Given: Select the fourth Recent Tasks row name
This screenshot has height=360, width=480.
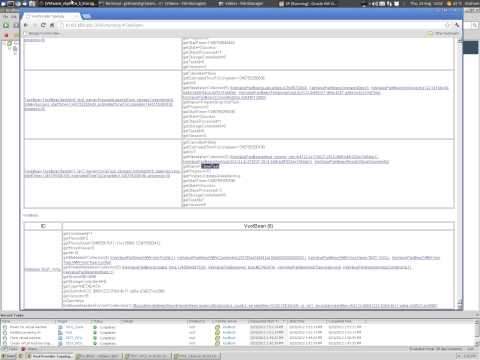Looking at the screenshot, I should (30, 343).
